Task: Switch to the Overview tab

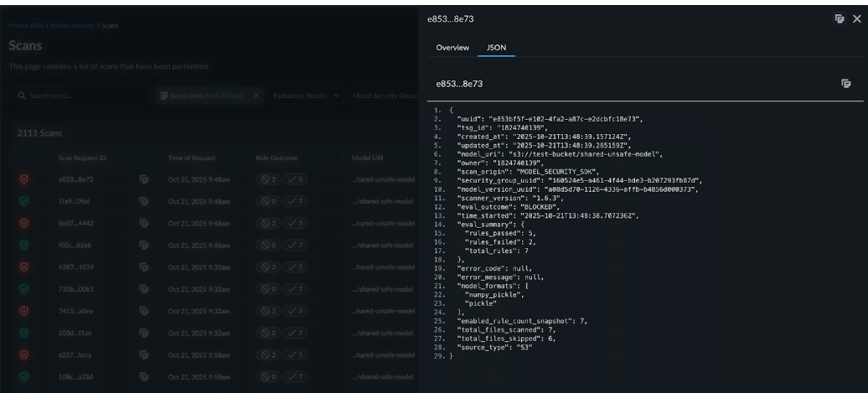Action: click(x=452, y=48)
